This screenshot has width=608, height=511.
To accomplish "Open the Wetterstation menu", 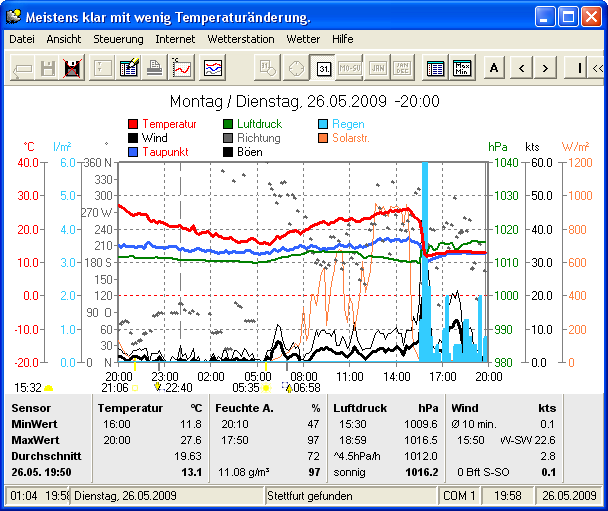I will (240, 39).
